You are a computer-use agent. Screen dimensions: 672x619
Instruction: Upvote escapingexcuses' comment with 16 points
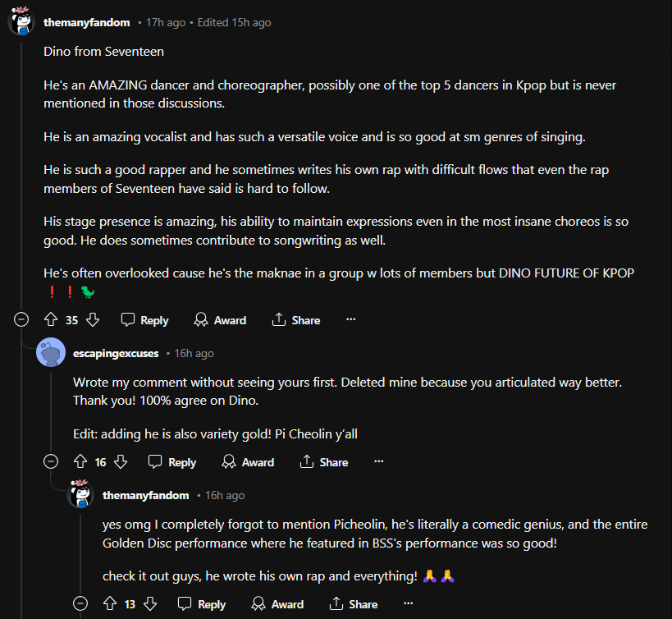pos(80,462)
